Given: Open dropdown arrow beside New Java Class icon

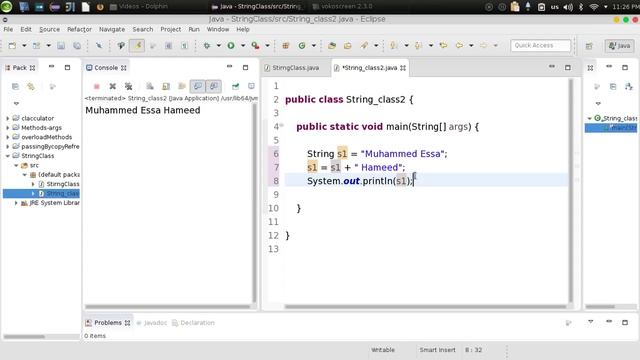Looking at the screenshot, I should [x=314, y=46].
